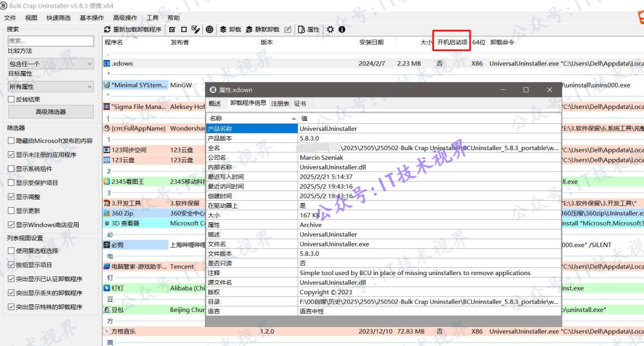Select the 产品名称 row in properties
This screenshot has width=644, height=346.
tap(383, 129)
